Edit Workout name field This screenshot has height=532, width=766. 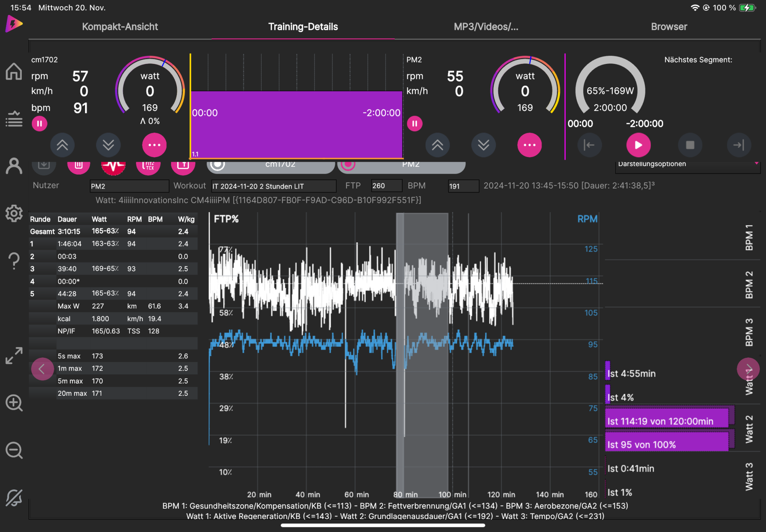pos(274,186)
